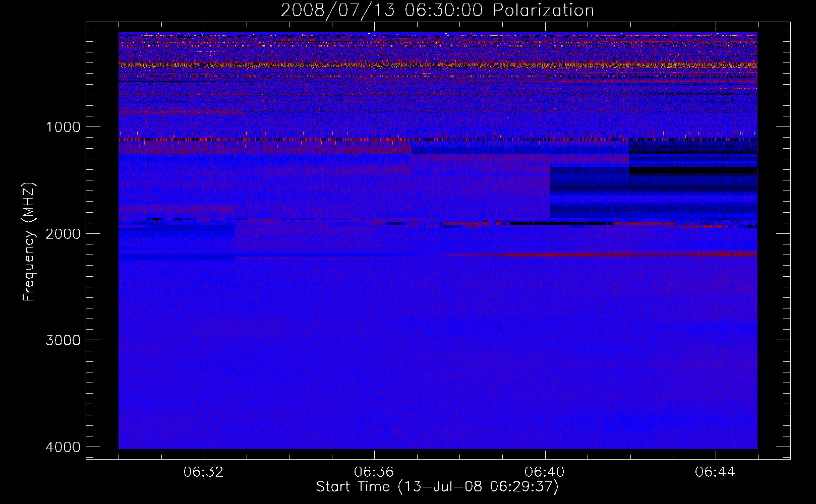Click the 1000 frequency tick label
The width and height of the screenshot is (816, 504).
pos(63,127)
